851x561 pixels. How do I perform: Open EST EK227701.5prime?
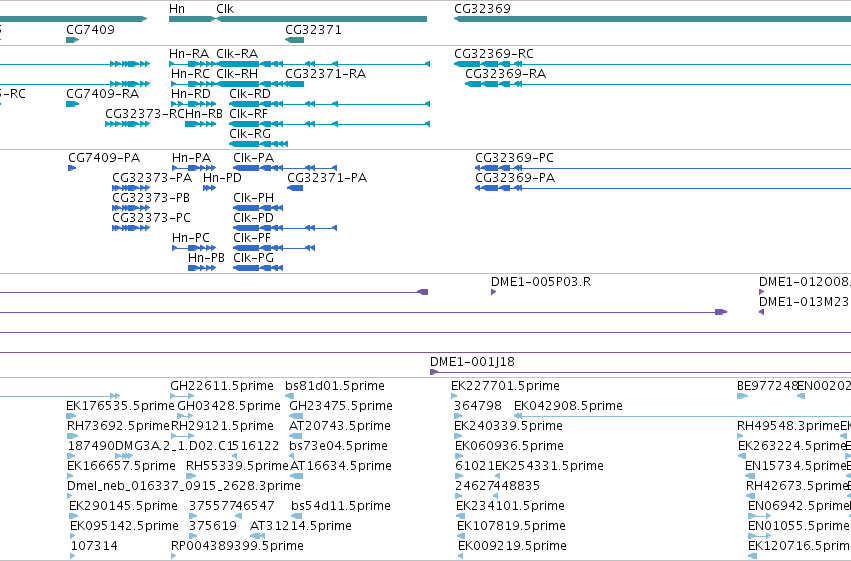505,386
